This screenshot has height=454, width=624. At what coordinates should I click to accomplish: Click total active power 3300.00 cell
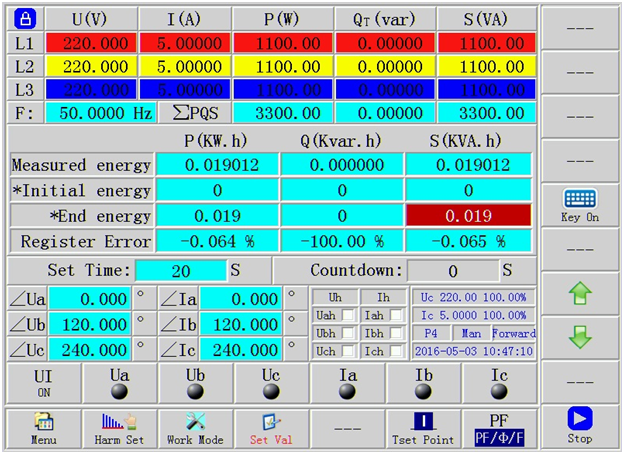283,113
